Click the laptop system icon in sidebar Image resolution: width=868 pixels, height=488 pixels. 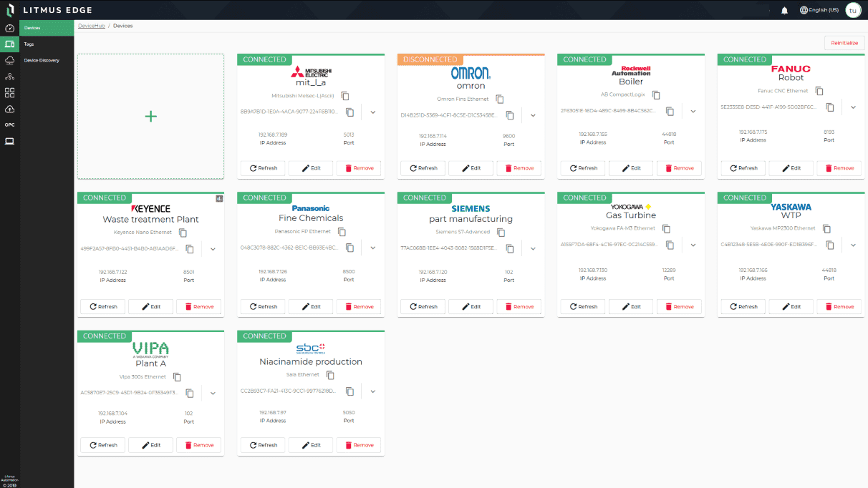[x=9, y=141]
